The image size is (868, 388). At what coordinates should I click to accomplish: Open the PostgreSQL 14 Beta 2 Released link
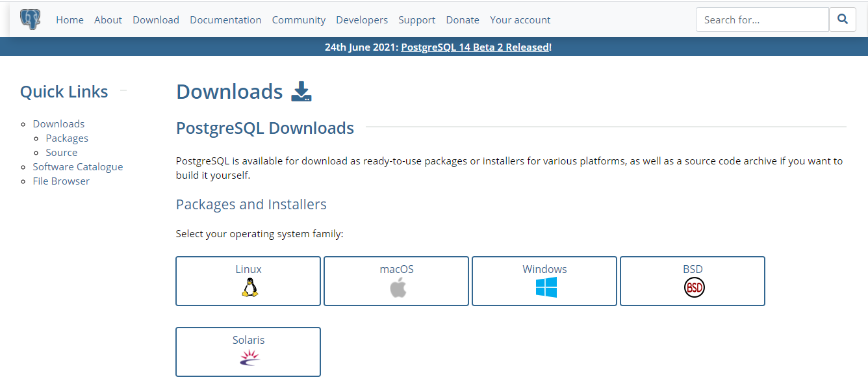click(x=475, y=47)
